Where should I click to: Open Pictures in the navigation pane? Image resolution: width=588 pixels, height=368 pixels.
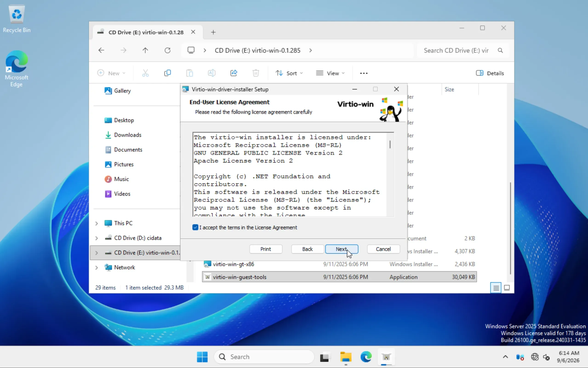coord(119,164)
